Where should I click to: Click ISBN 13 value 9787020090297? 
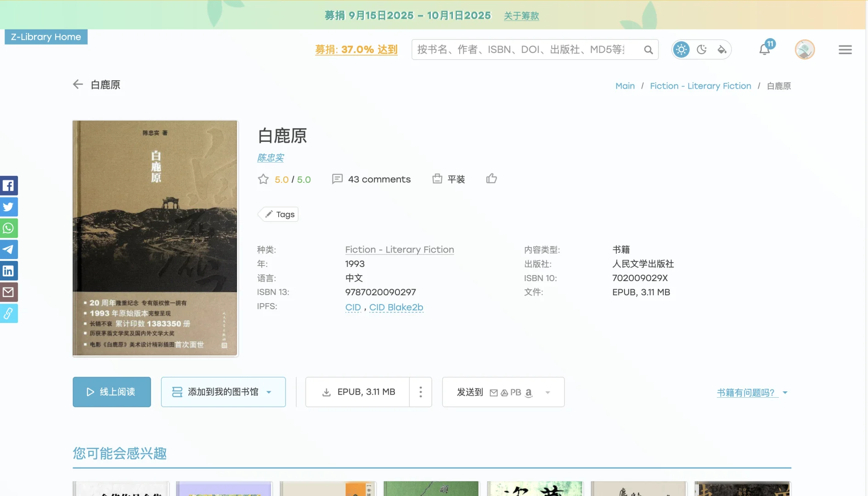[381, 292]
